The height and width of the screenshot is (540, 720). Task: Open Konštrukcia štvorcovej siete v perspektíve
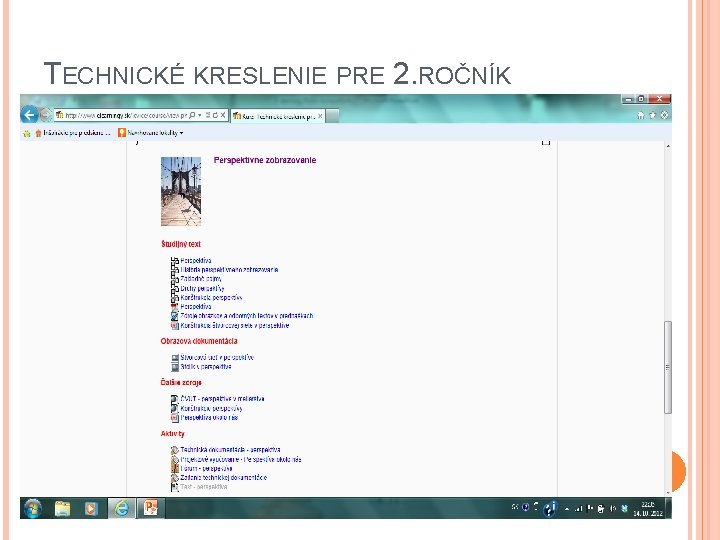click(x=235, y=326)
